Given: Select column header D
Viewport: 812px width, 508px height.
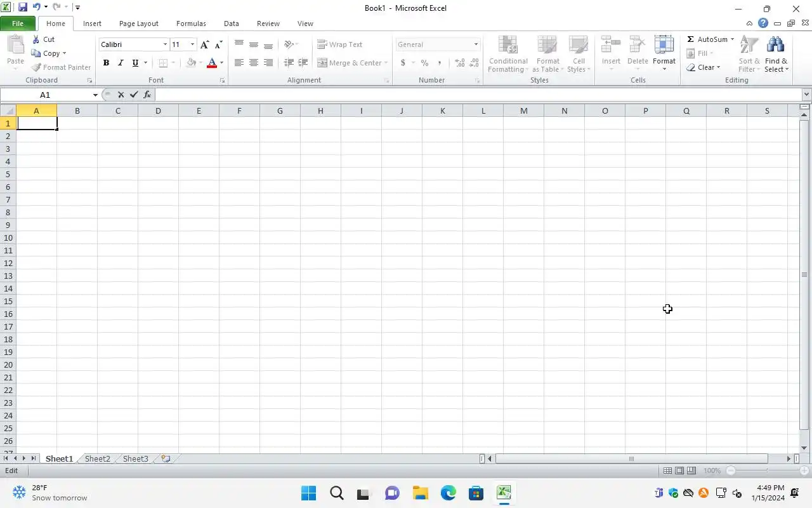Looking at the screenshot, I should coord(158,110).
